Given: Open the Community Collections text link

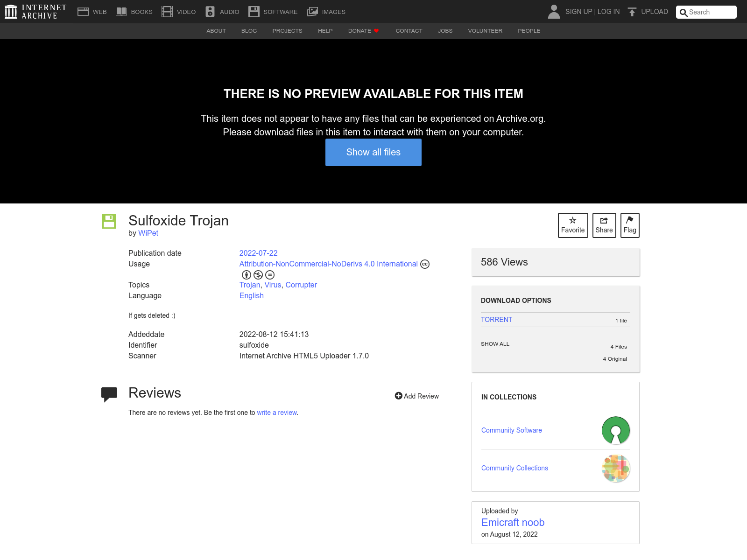Looking at the screenshot, I should click(514, 468).
